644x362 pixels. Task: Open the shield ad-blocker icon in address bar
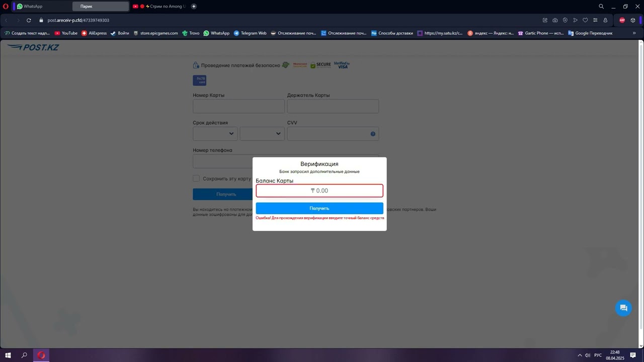pyautogui.click(x=565, y=20)
